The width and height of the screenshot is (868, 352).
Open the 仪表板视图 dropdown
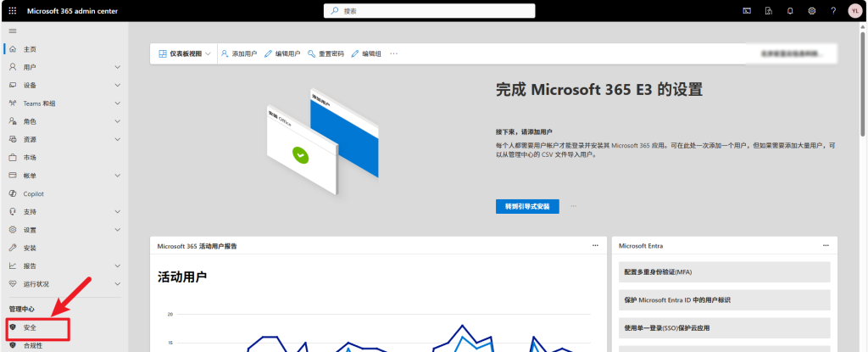(184, 53)
